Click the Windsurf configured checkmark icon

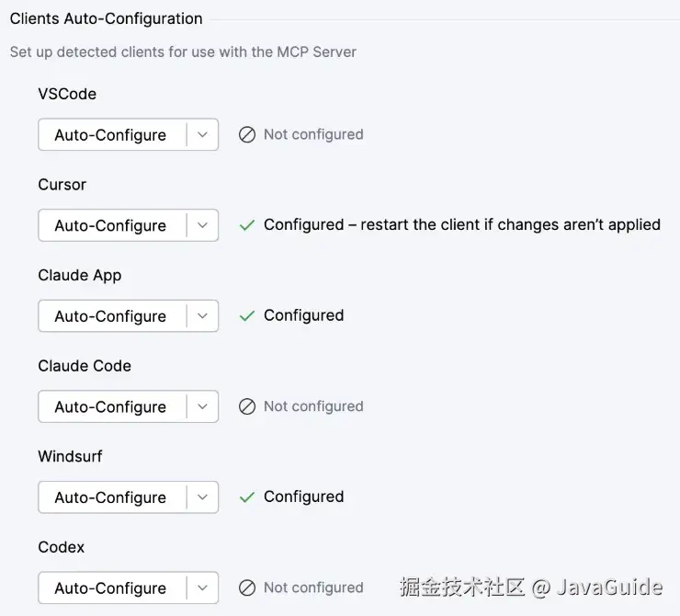246,497
